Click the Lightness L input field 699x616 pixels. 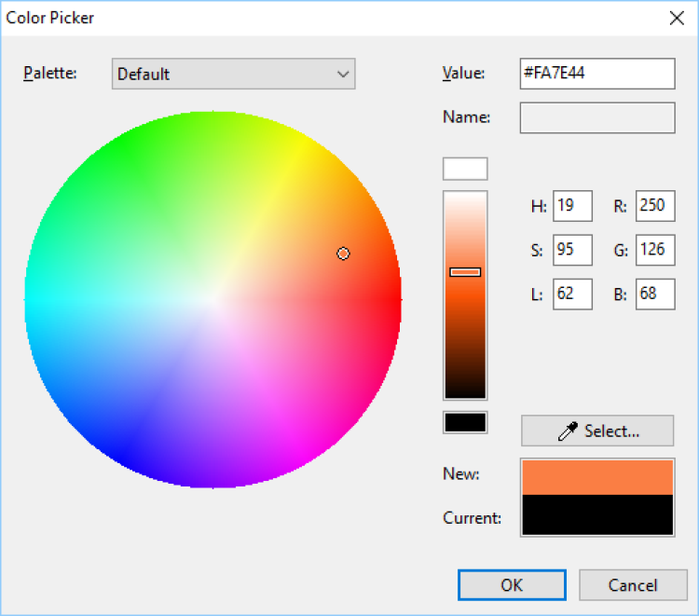572,294
